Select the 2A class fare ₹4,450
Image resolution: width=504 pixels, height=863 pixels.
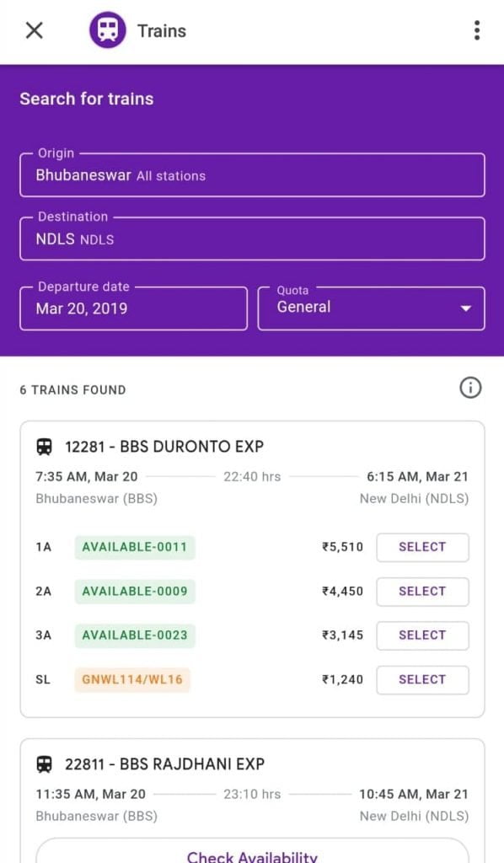tap(422, 591)
